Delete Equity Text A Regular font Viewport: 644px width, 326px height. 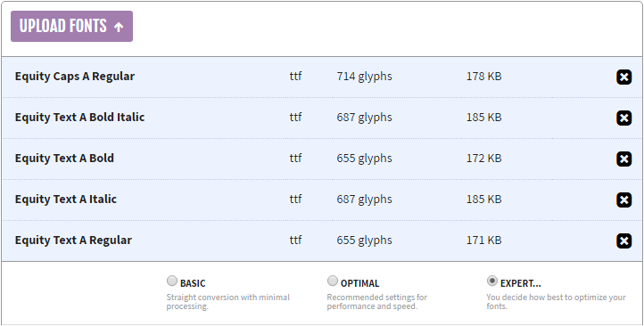coord(623,241)
